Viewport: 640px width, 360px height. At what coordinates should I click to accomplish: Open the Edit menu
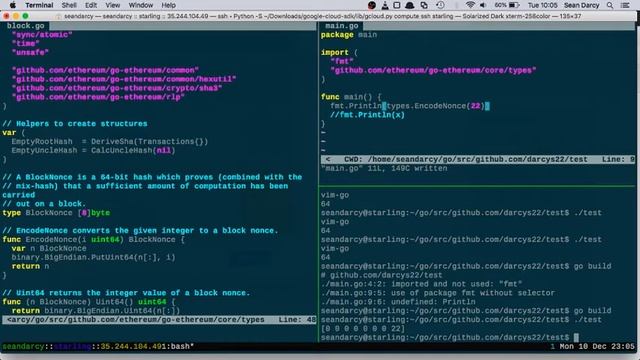[91, 5]
